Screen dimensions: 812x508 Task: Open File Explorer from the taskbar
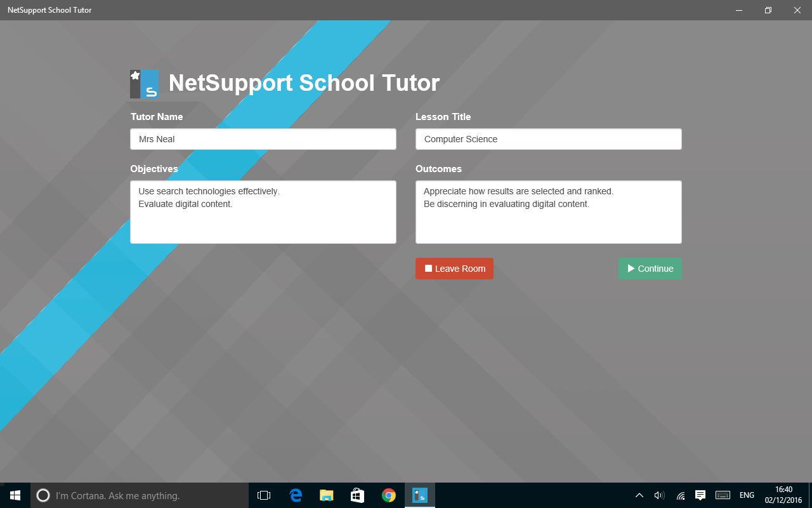pos(327,495)
